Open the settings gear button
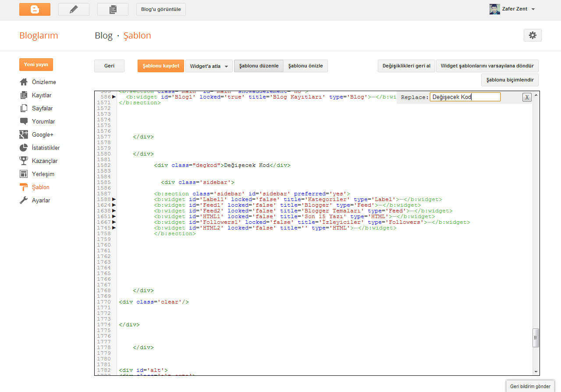The width and height of the screenshot is (561, 392). [x=533, y=35]
